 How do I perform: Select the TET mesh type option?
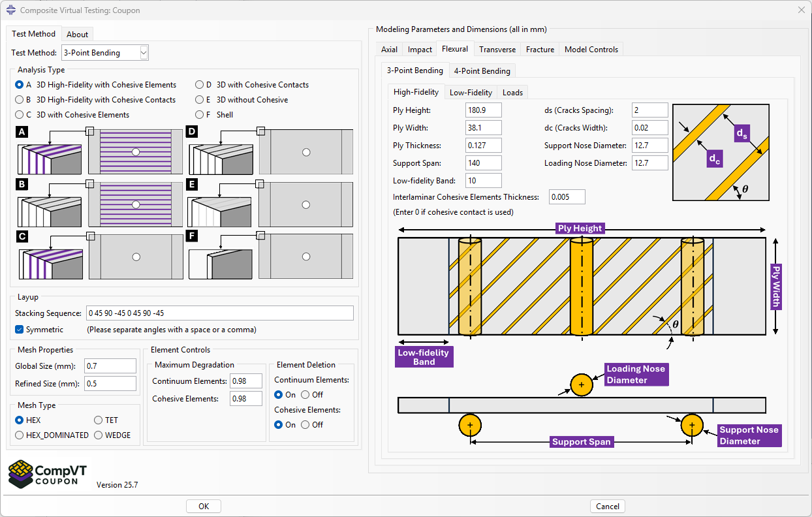[98, 420]
